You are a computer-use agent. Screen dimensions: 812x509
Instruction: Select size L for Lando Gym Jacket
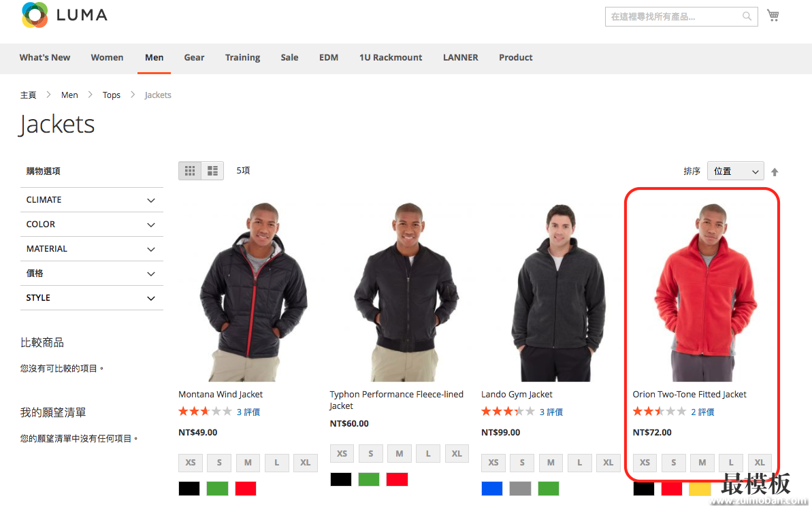pyautogui.click(x=579, y=463)
